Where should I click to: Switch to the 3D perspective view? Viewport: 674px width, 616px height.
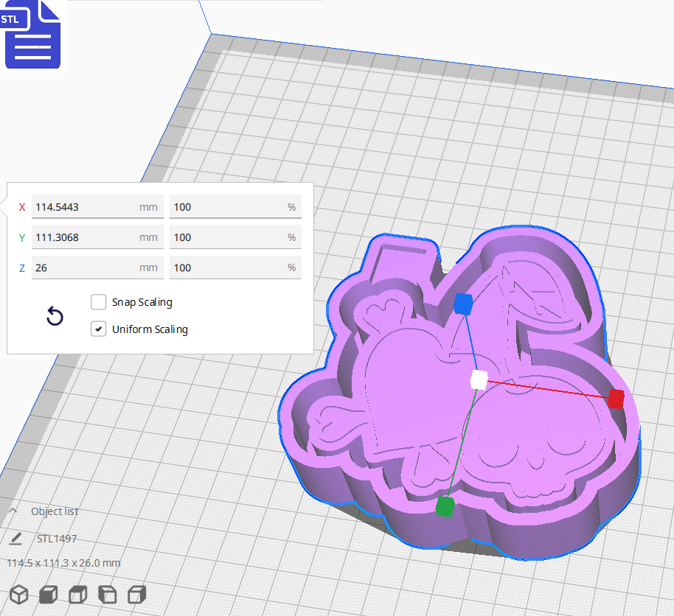pos(18,594)
